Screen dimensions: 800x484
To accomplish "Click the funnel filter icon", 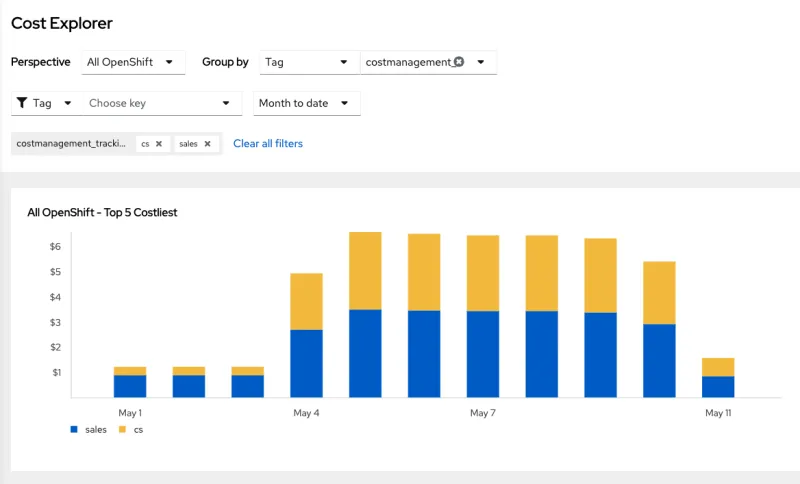I will click(x=22, y=103).
